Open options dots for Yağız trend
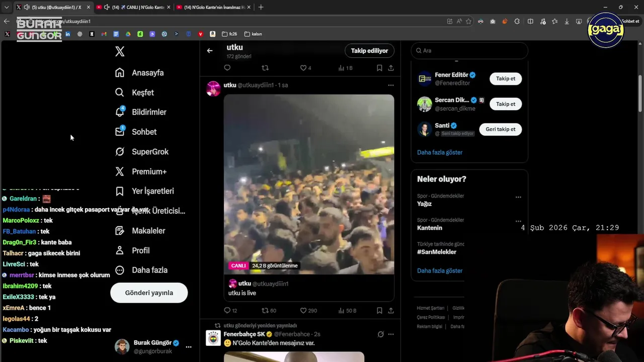Image resolution: width=644 pixels, height=362 pixels. (x=518, y=197)
